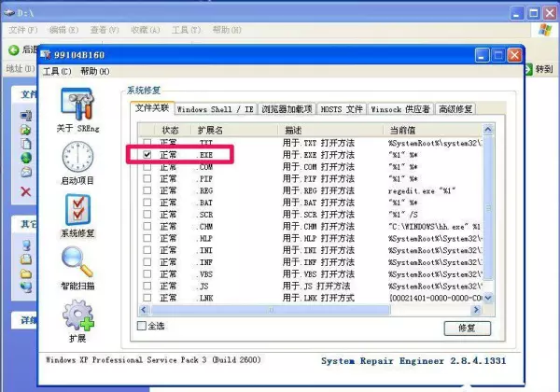The image size is (560, 392).
Task: Close the SREng window
Action: click(x=514, y=55)
